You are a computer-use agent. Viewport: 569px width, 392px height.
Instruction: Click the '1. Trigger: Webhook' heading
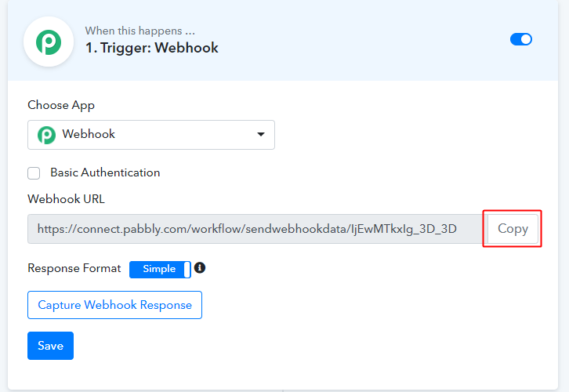point(152,48)
